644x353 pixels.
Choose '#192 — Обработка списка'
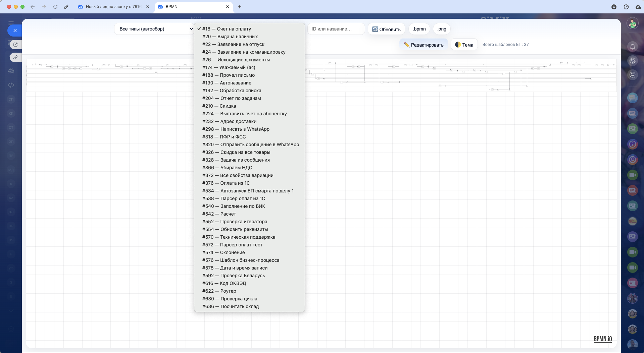point(249,91)
